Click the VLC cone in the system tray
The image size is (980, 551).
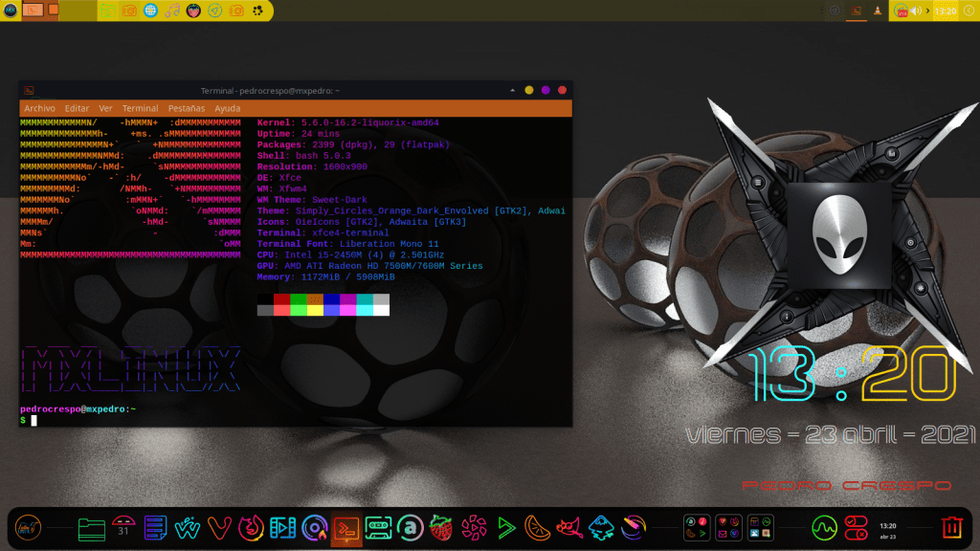pyautogui.click(x=878, y=11)
